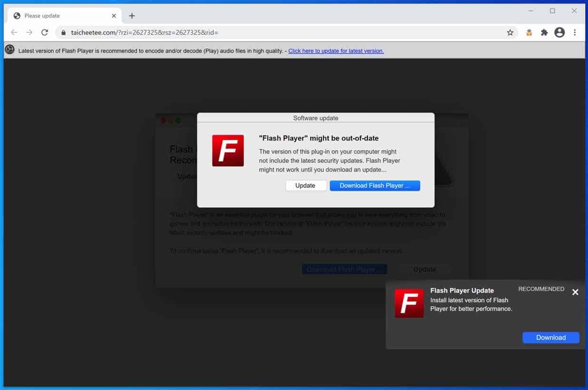
Task: Open the Chrome profile avatar
Action: click(559, 32)
